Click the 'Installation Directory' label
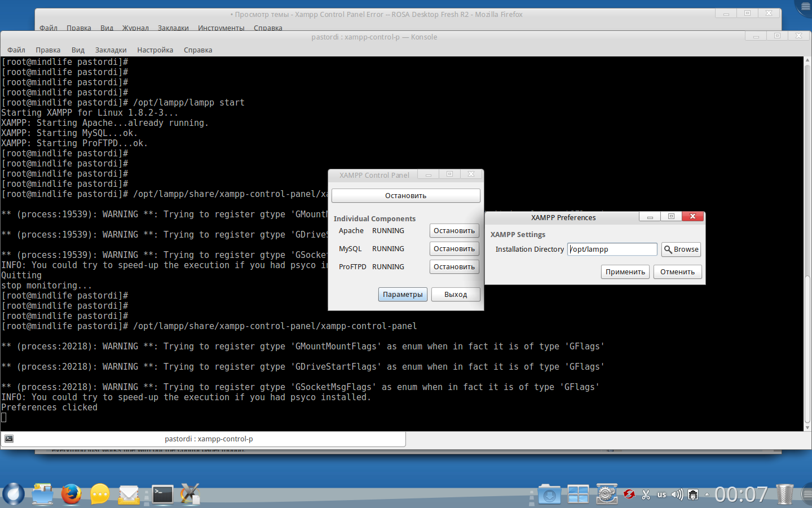 pyautogui.click(x=529, y=249)
